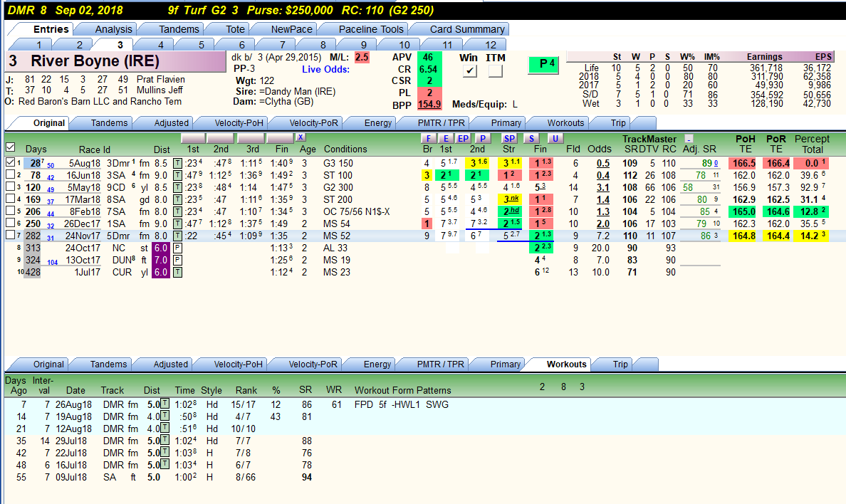Click the red M/L value 2.5
This screenshot has height=504, width=846.
[x=362, y=57]
